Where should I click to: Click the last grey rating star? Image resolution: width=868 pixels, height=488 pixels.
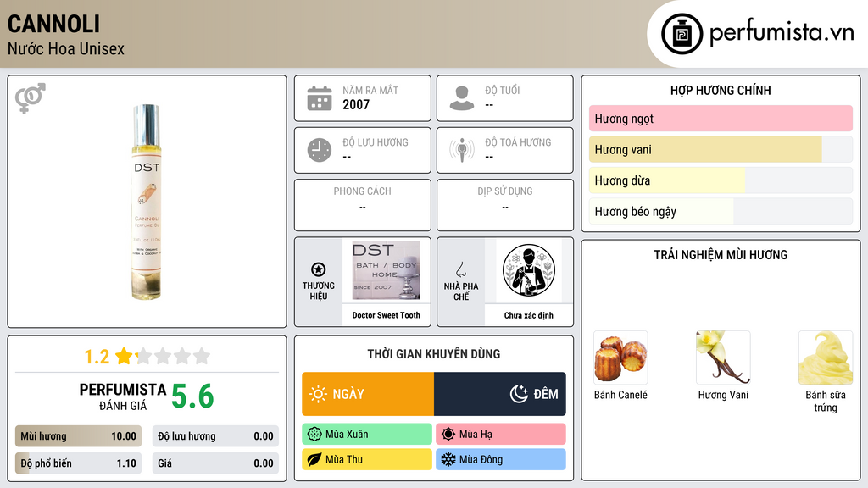(x=202, y=356)
